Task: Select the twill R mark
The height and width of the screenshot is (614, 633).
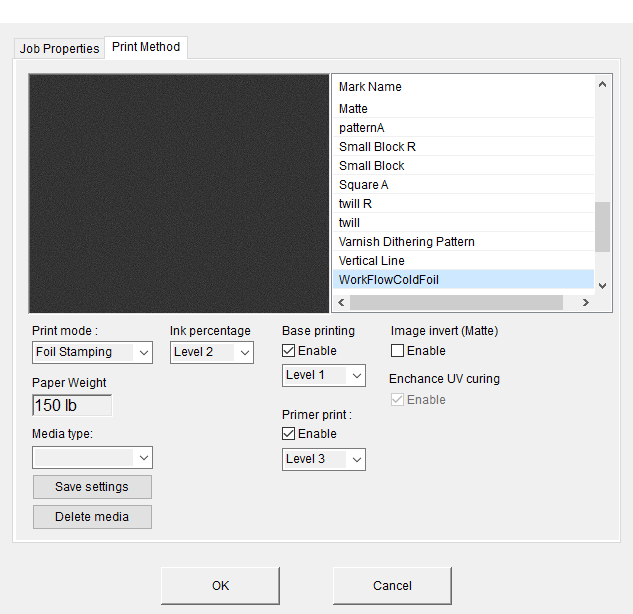Action: pos(463,203)
